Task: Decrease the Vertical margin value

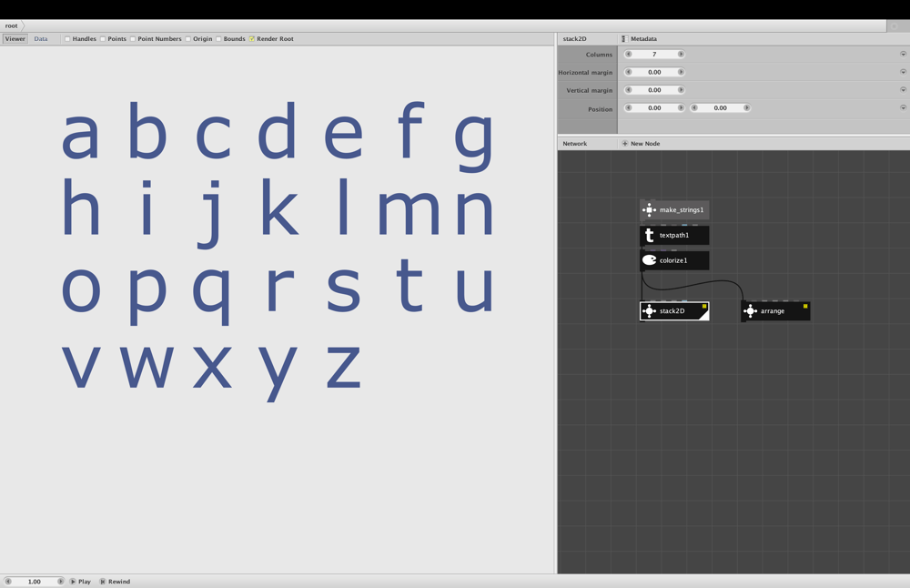Action: point(628,90)
